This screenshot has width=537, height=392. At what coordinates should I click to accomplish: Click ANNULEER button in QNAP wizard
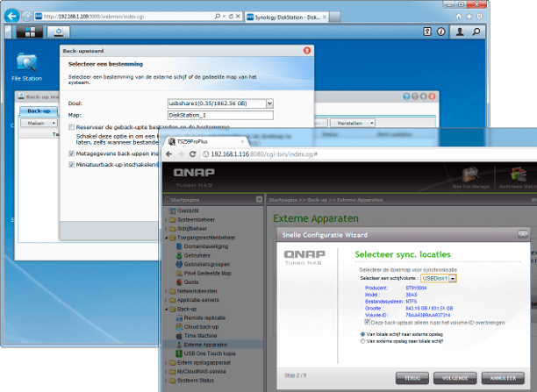tap(503, 378)
